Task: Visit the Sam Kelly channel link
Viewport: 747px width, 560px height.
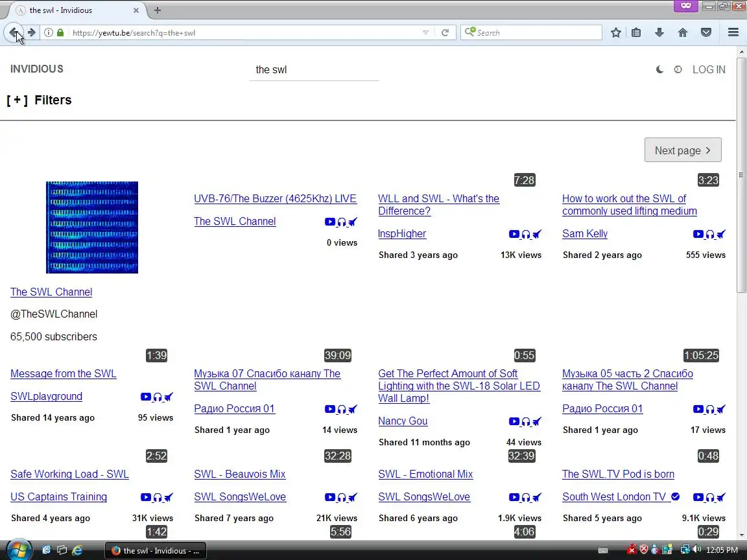Action: [584, 234]
